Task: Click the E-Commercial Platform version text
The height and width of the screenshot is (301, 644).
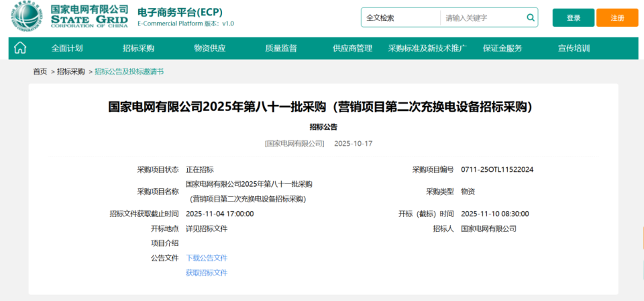Action: [x=186, y=24]
